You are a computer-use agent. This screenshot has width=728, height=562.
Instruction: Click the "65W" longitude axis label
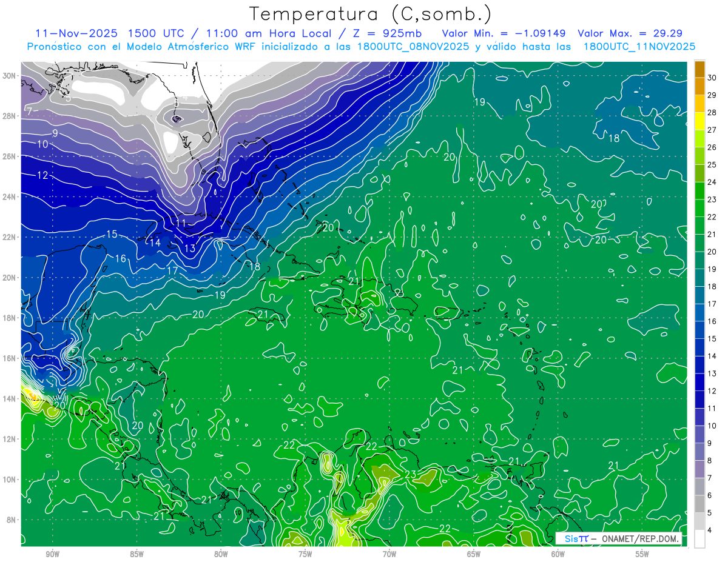[x=474, y=554]
